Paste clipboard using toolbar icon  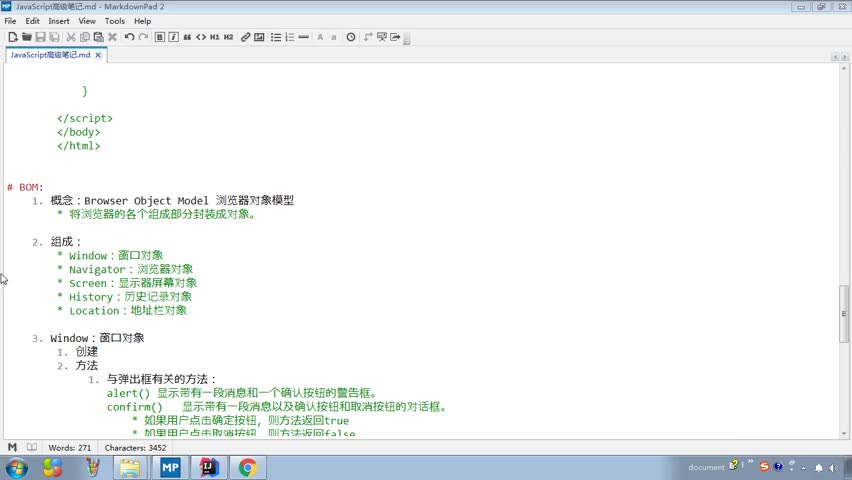98,37
